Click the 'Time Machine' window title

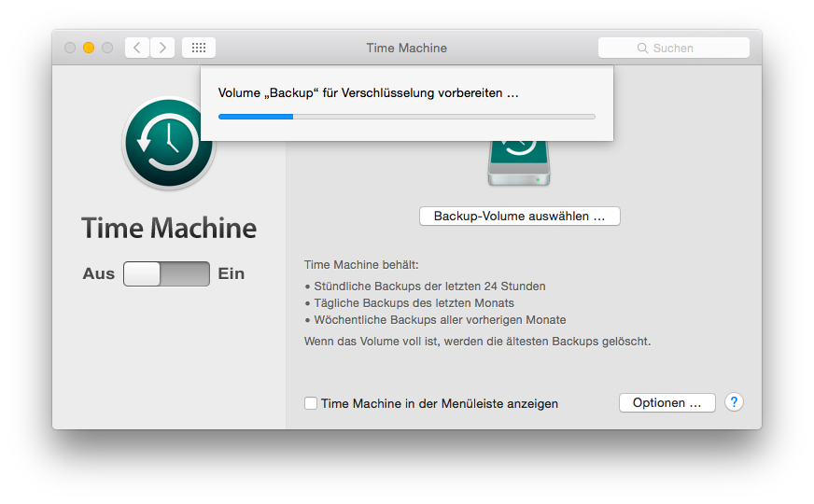coord(406,49)
